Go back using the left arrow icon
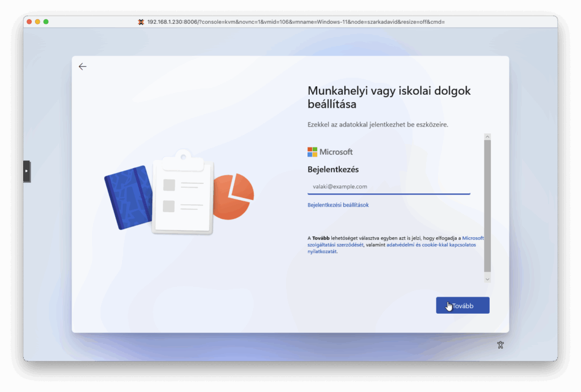 (x=83, y=66)
